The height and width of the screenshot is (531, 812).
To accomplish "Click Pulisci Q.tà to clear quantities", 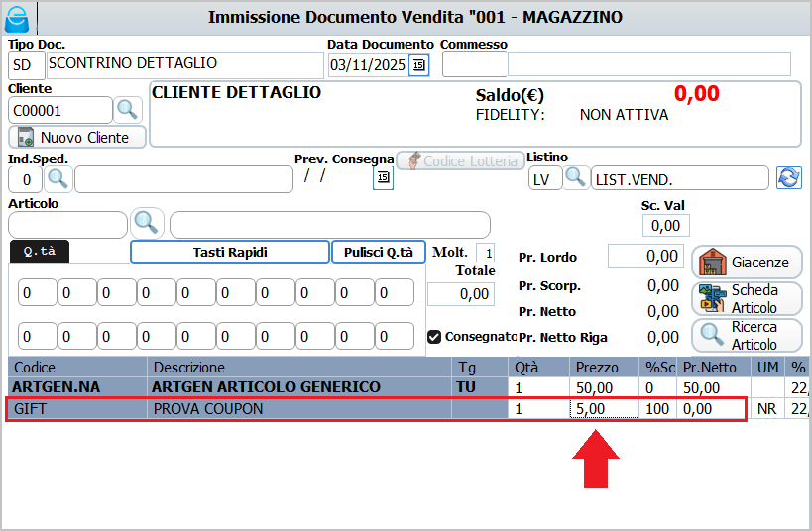I will tap(378, 252).
